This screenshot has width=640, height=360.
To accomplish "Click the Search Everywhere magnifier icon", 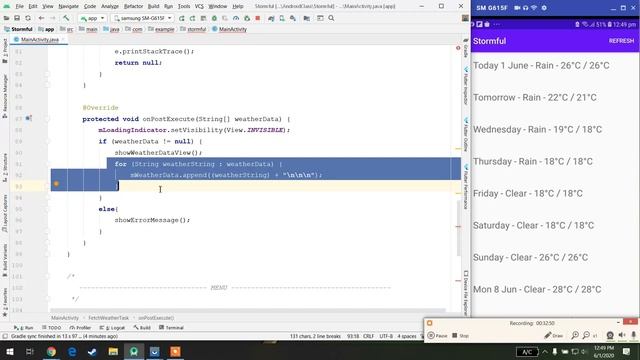I will click(x=331, y=18).
